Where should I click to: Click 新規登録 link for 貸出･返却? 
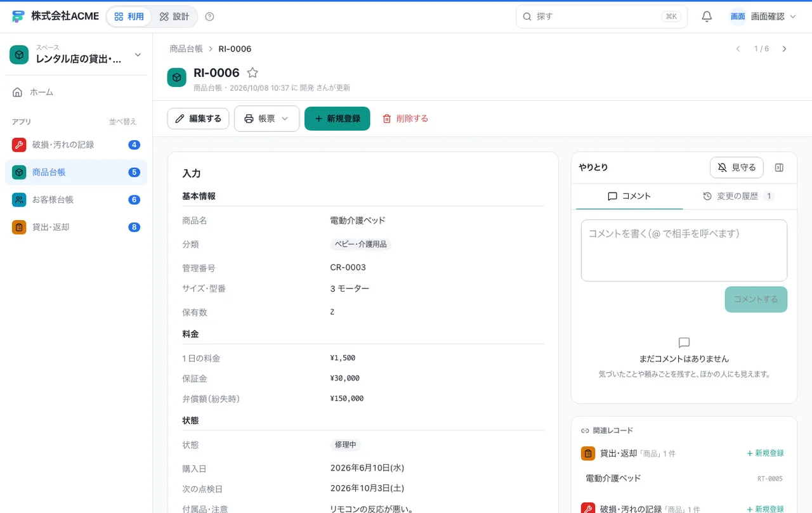(x=765, y=453)
